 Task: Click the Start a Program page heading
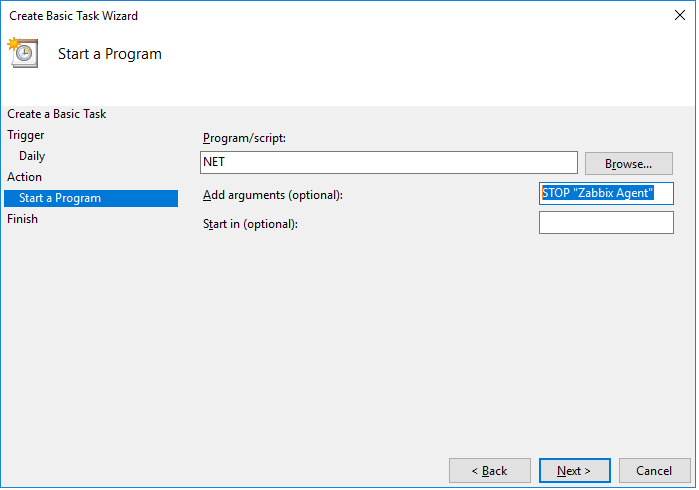click(x=110, y=54)
